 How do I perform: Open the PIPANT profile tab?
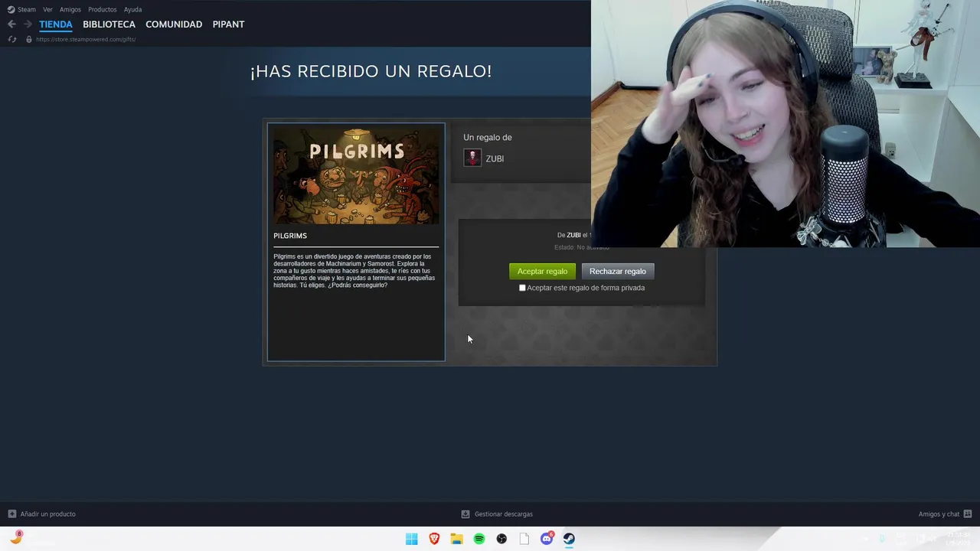click(x=228, y=24)
